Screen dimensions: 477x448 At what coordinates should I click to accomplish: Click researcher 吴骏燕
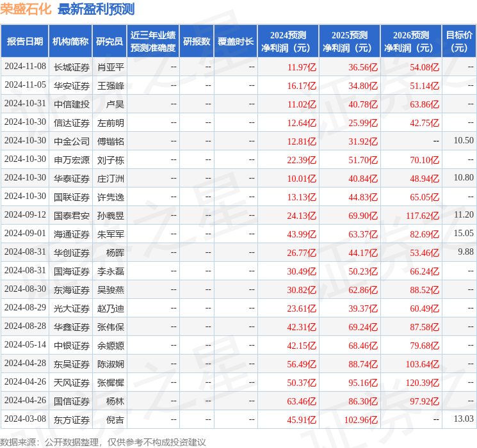tap(111, 290)
